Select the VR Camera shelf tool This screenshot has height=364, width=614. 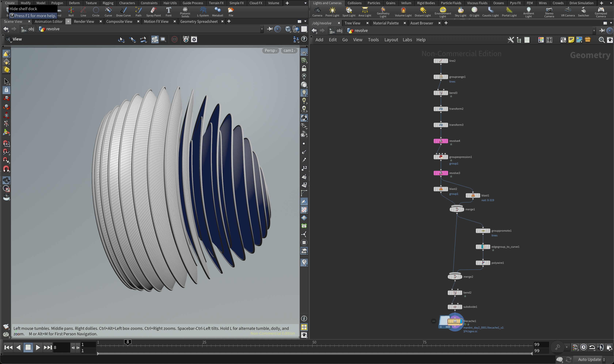coord(567,12)
